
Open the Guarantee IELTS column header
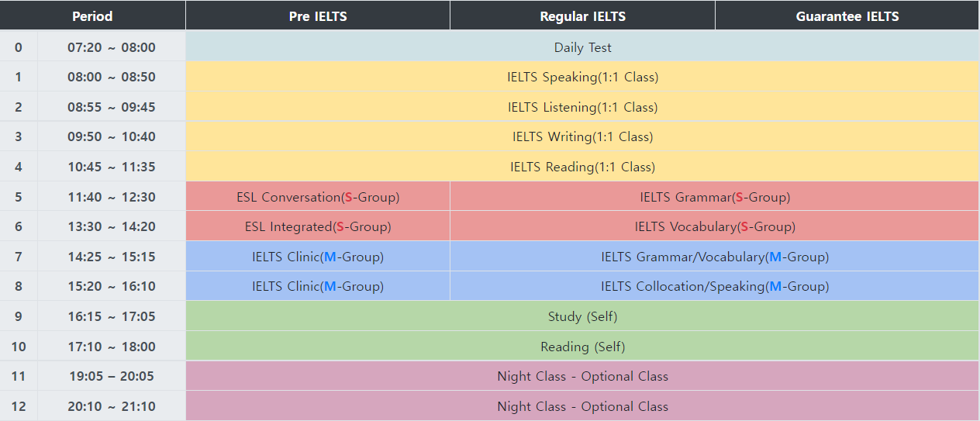847,16
